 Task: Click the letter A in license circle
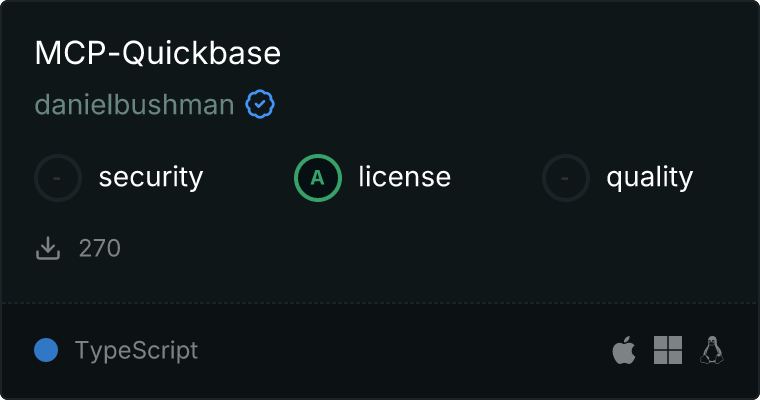tap(317, 178)
